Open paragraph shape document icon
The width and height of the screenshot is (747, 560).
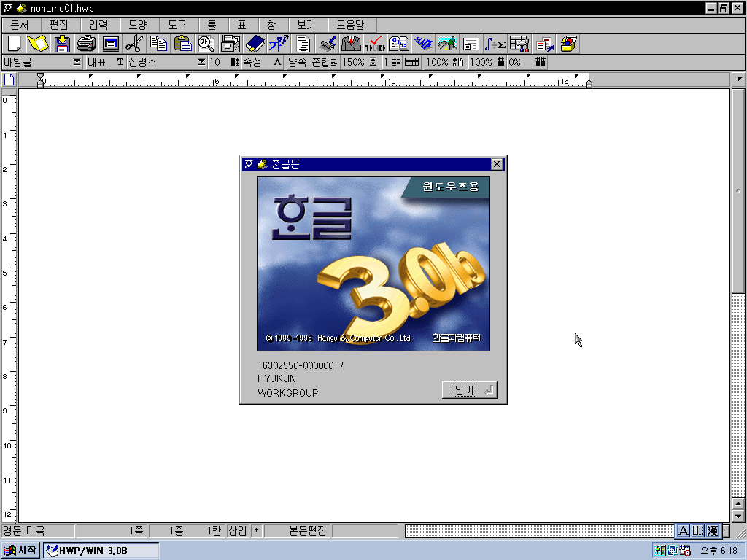[x=303, y=44]
